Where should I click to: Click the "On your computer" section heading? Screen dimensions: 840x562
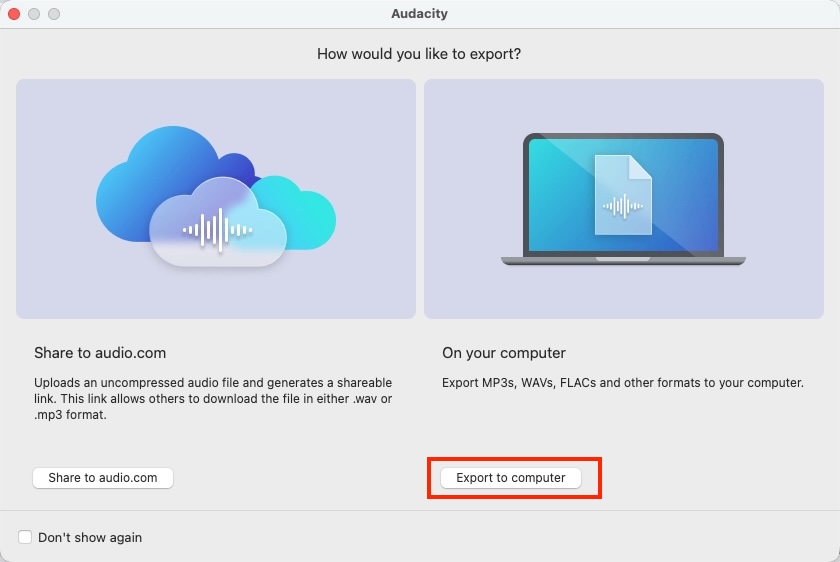click(504, 353)
